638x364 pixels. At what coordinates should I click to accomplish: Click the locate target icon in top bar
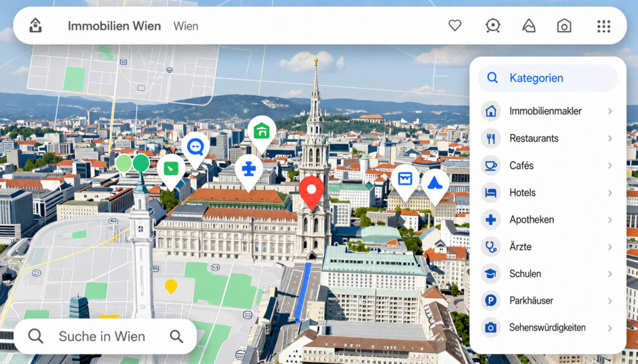pyautogui.click(x=493, y=26)
